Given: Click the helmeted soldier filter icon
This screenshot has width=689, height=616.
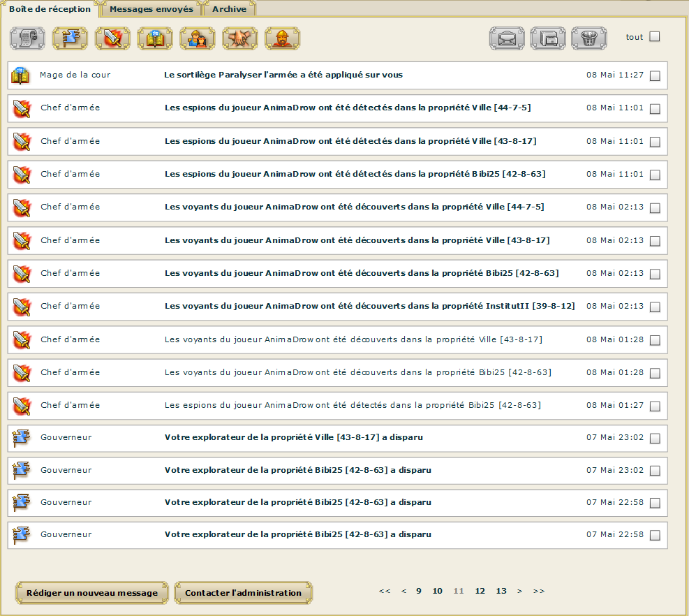Looking at the screenshot, I should pyautogui.click(x=283, y=38).
